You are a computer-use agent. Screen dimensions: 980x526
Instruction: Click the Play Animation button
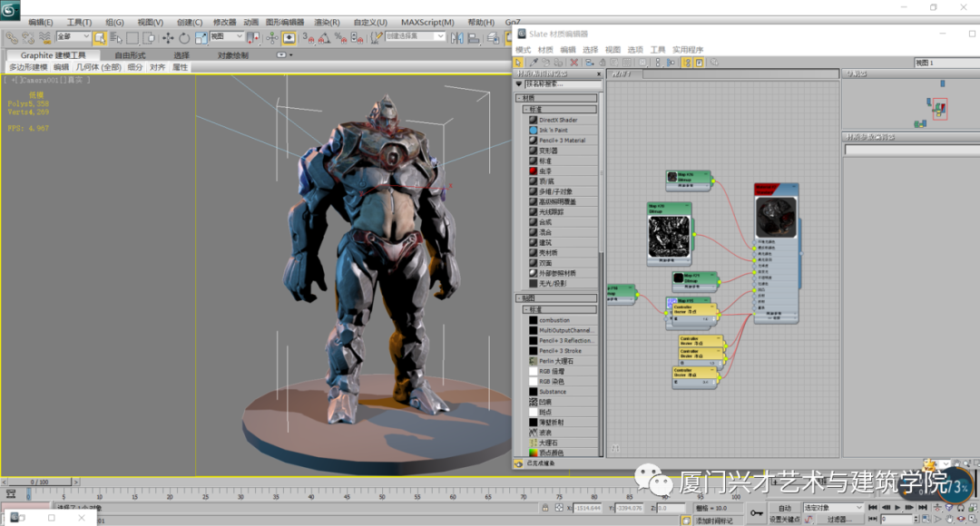(897, 507)
